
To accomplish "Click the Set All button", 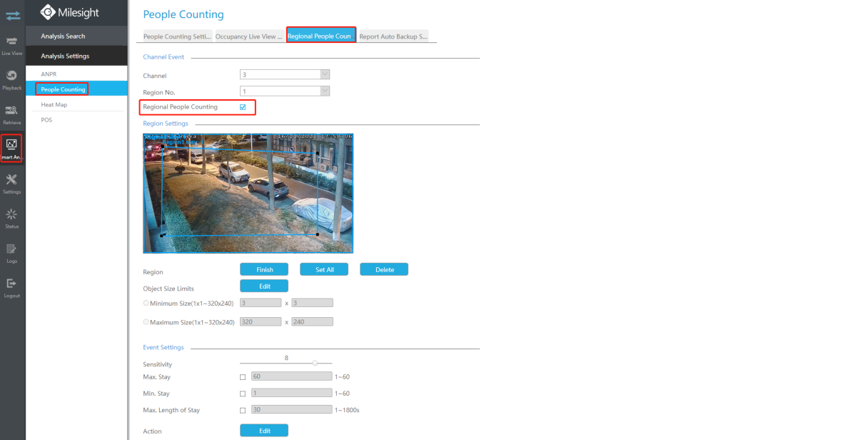I will point(325,269).
